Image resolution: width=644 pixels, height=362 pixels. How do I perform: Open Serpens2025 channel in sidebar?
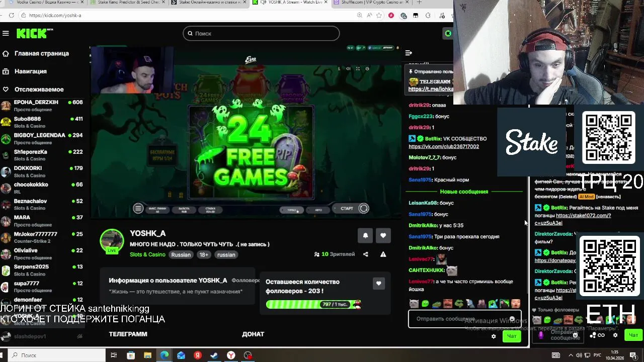43,270
